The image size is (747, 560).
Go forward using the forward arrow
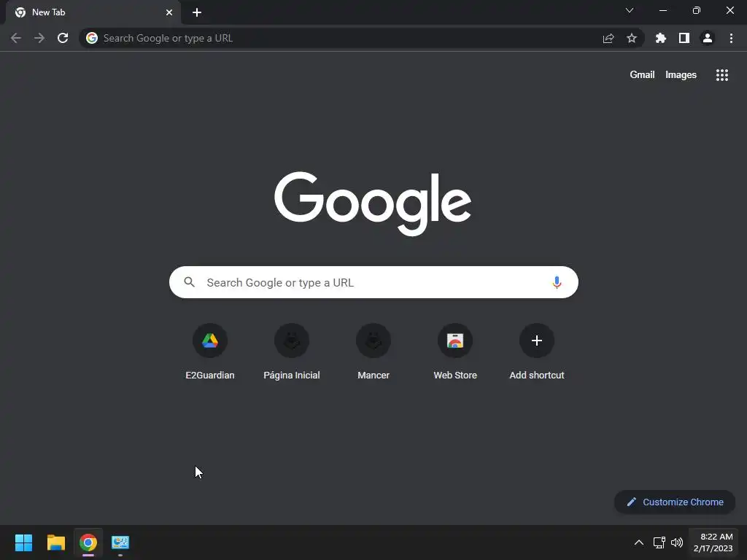39,38
